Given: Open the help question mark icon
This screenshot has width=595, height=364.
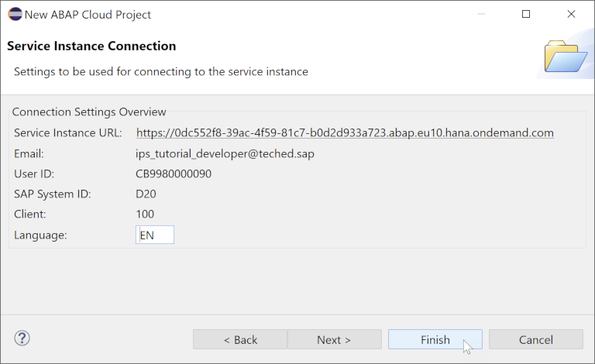Looking at the screenshot, I should click(22, 338).
